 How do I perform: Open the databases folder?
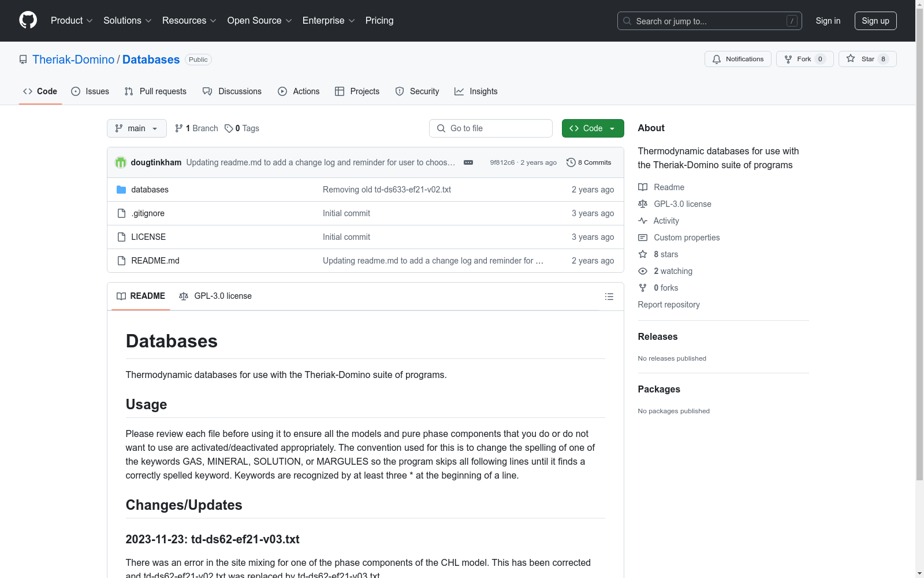[x=150, y=190]
